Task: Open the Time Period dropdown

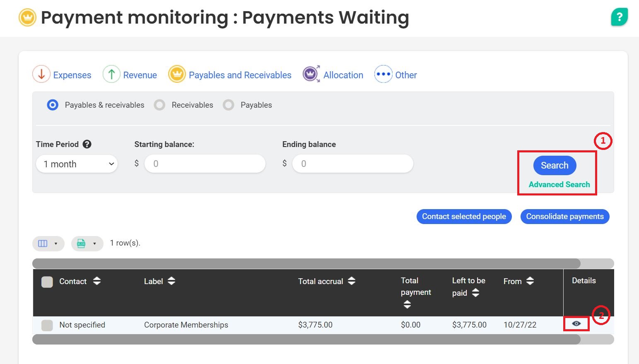Action: point(77,164)
